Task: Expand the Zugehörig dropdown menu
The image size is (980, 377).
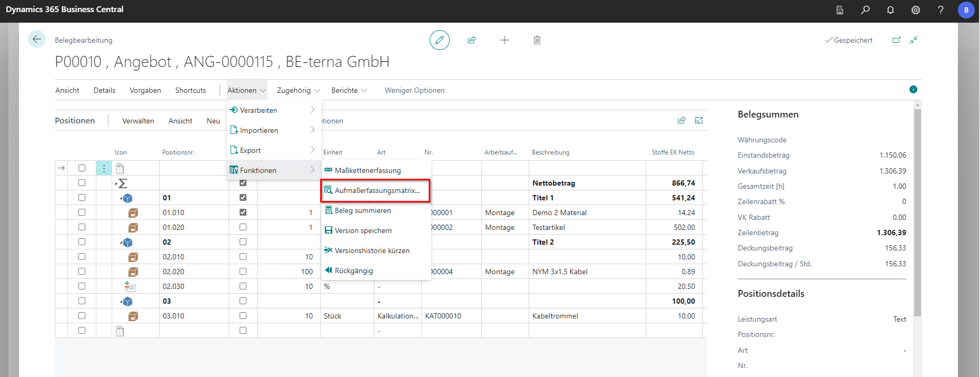Action: coord(298,91)
